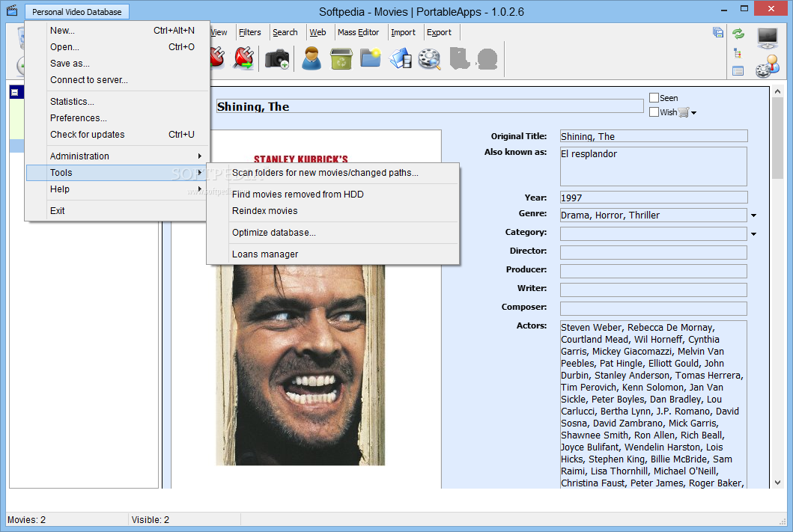Image resolution: width=793 pixels, height=532 pixels.
Task: Click the green refresh arrows icon
Action: [x=738, y=34]
